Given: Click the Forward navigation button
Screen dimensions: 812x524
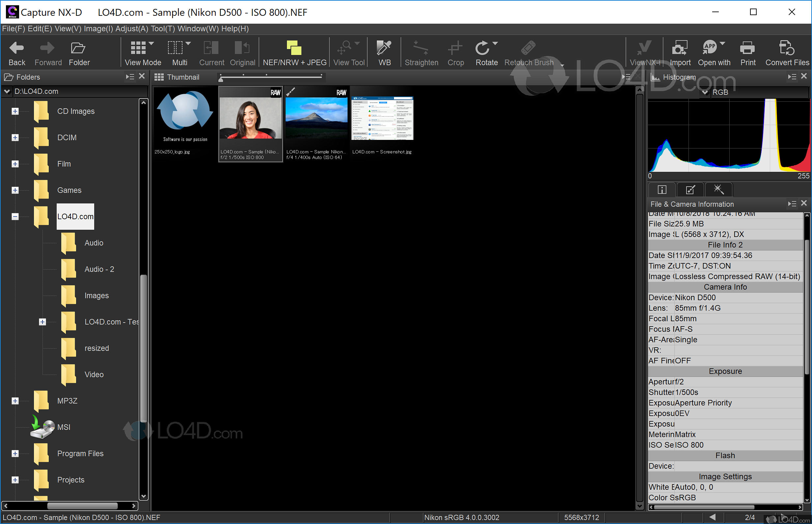Looking at the screenshot, I should [x=48, y=51].
